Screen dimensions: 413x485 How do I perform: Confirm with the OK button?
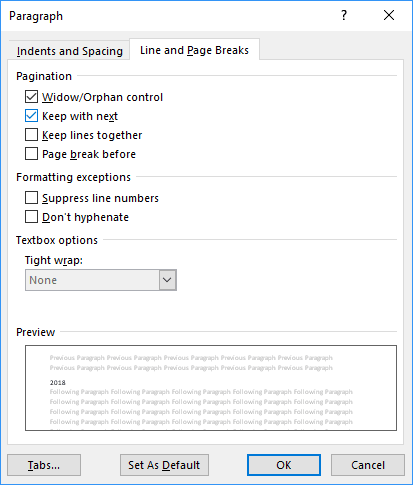click(284, 465)
